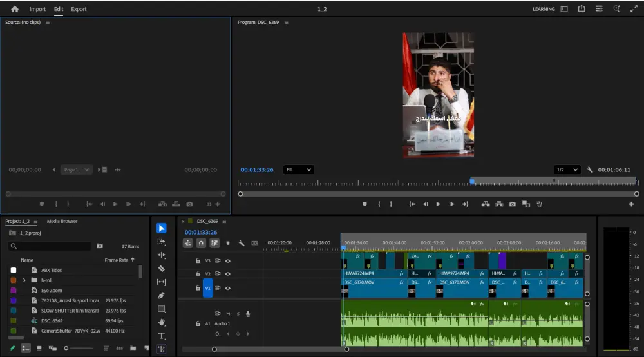Screen dimensions: 644x357
Task: Open Program monitor settings wrench
Action: coord(590,169)
